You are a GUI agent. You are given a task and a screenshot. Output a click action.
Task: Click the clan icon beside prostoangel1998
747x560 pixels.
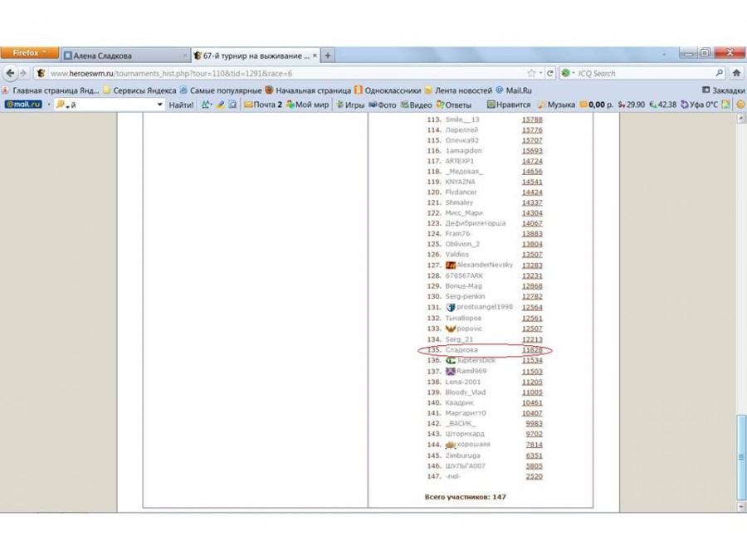451,308
